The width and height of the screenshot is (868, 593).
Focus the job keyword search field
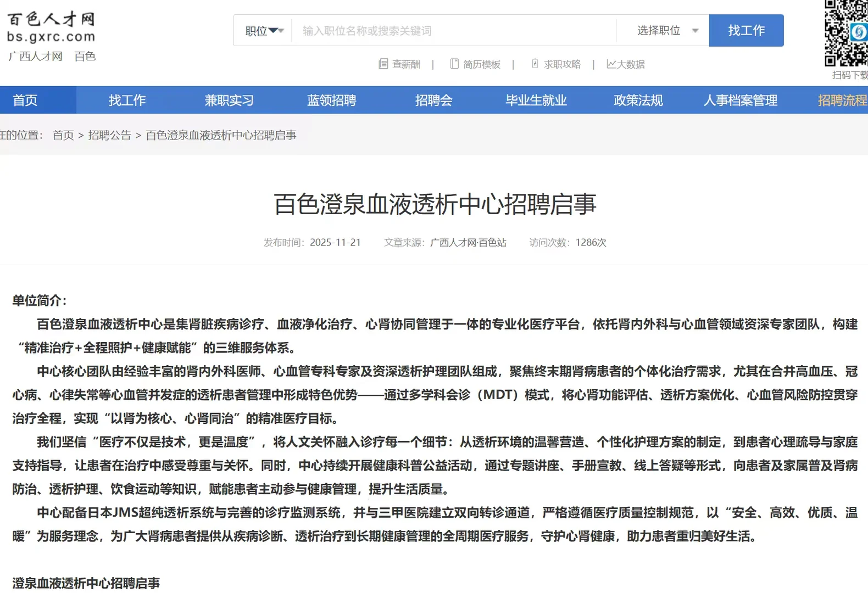tap(454, 31)
